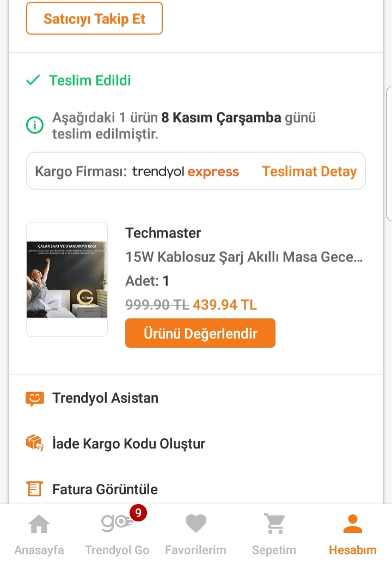Select İade Kargo Kodu Oluştur option
This screenshot has width=392, height=565.
click(x=128, y=444)
